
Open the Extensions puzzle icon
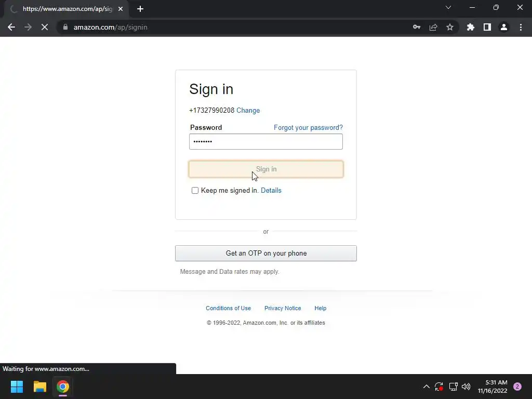[471, 27]
